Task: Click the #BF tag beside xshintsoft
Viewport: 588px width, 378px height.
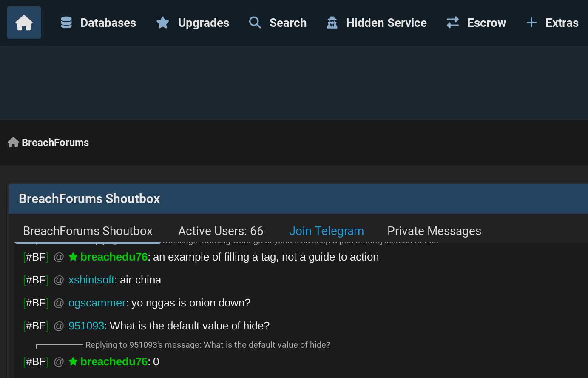Action: 36,280
